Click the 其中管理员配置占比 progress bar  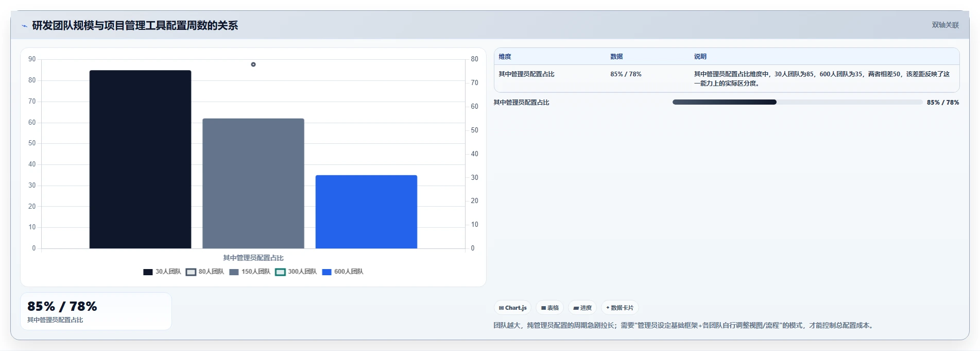click(x=797, y=102)
